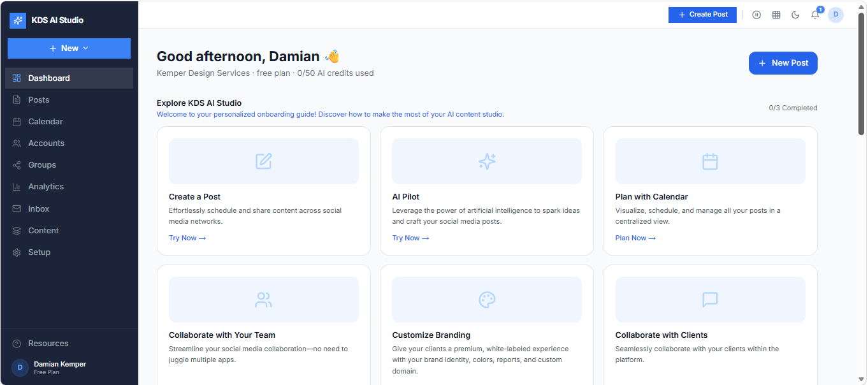The image size is (868, 385).
Task: Click the Collaborate with Clients chat icon tile
Action: 710,300
